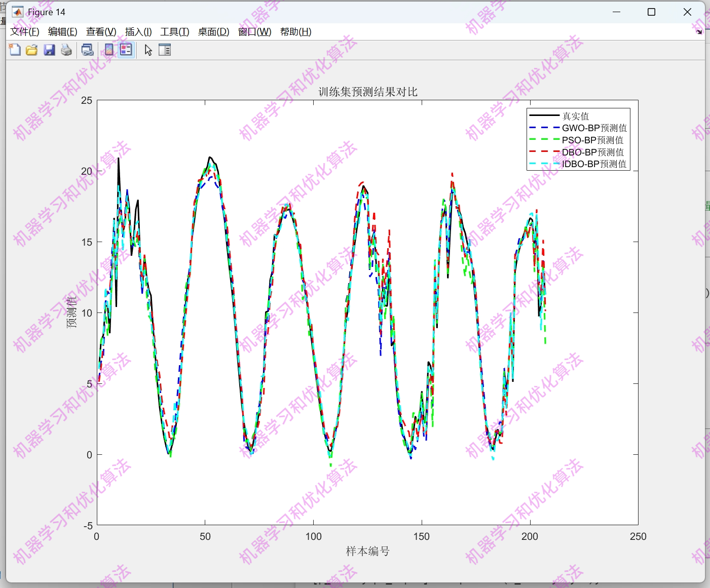Screen dimensions: 710x588
Task: Click the PSO-BP预测值 legend entry
Action: [x=593, y=140]
